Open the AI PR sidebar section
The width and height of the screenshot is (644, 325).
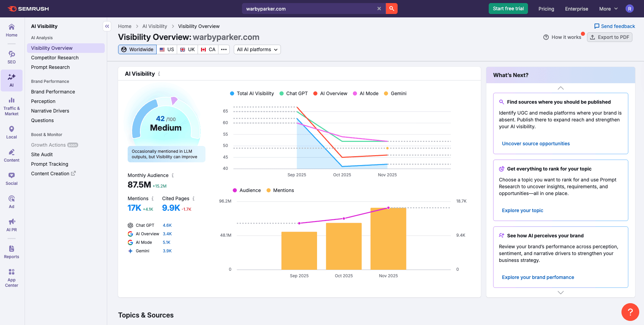12,225
